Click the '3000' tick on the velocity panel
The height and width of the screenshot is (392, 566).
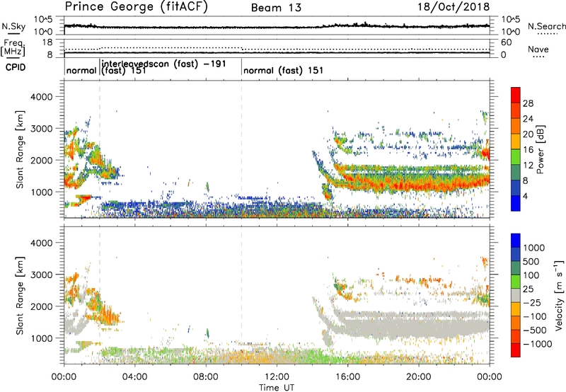(x=41, y=275)
